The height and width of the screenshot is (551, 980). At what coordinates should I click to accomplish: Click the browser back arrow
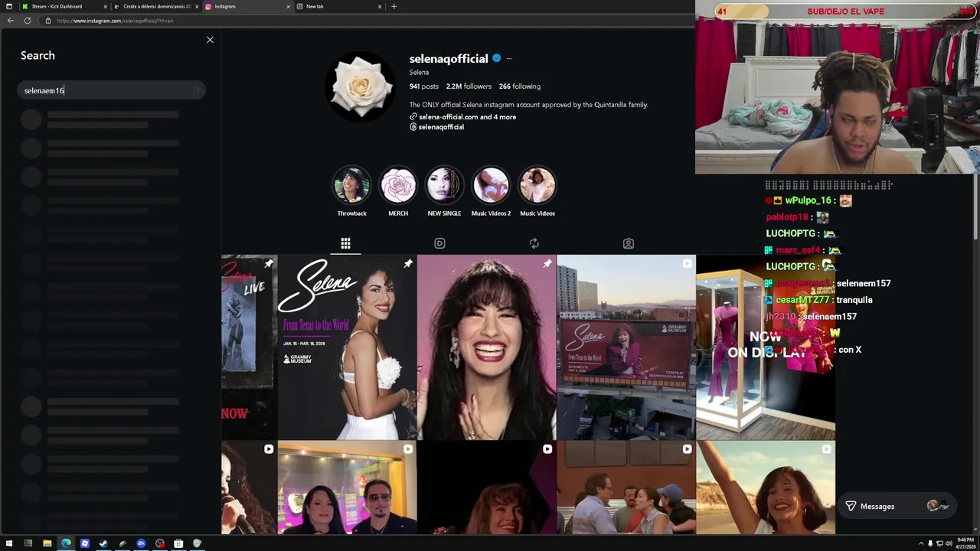tap(10, 21)
